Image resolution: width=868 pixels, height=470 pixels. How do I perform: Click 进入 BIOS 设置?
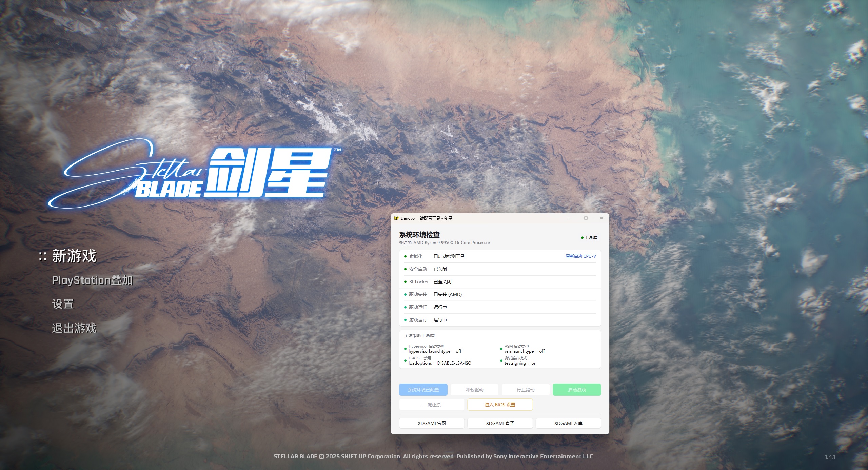(499, 404)
